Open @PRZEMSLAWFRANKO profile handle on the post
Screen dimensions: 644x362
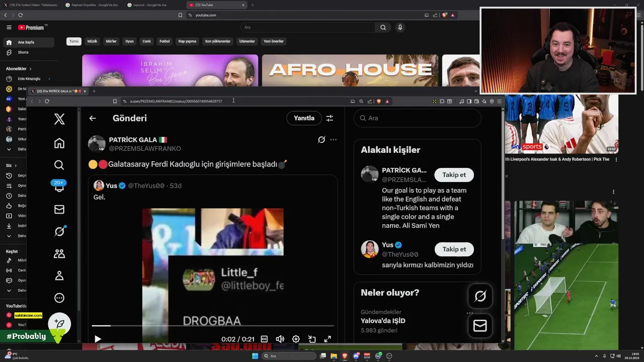tap(145, 148)
